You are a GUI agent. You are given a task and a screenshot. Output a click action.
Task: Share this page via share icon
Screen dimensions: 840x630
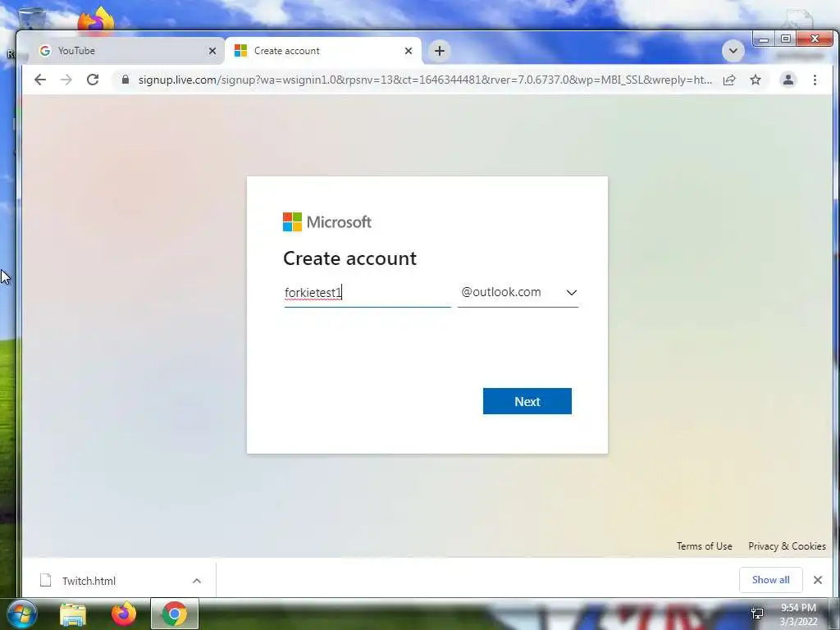pyautogui.click(x=729, y=80)
